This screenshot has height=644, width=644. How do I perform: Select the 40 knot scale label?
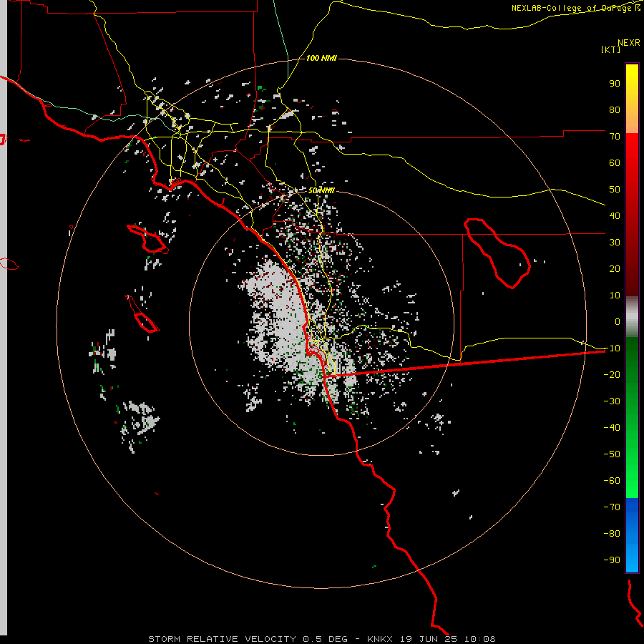615,215
